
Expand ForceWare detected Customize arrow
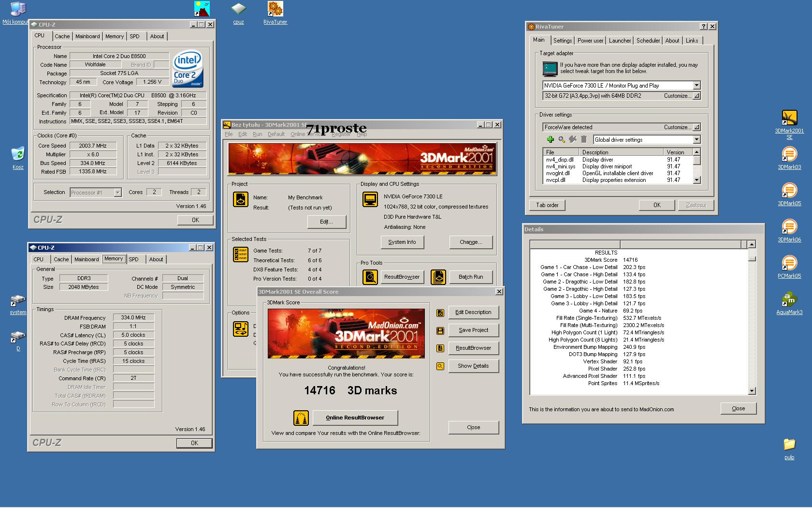click(696, 127)
